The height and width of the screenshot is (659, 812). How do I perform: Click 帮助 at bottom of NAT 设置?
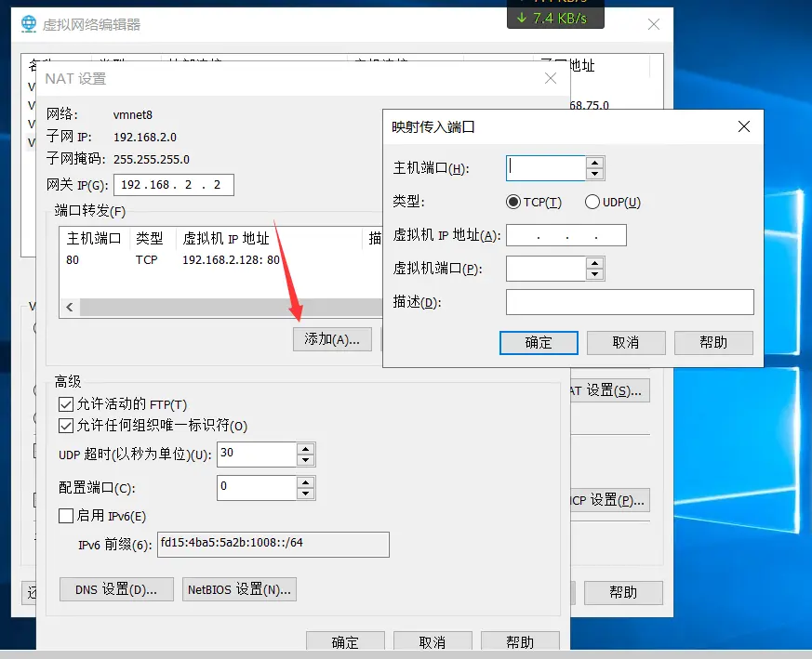click(x=520, y=641)
